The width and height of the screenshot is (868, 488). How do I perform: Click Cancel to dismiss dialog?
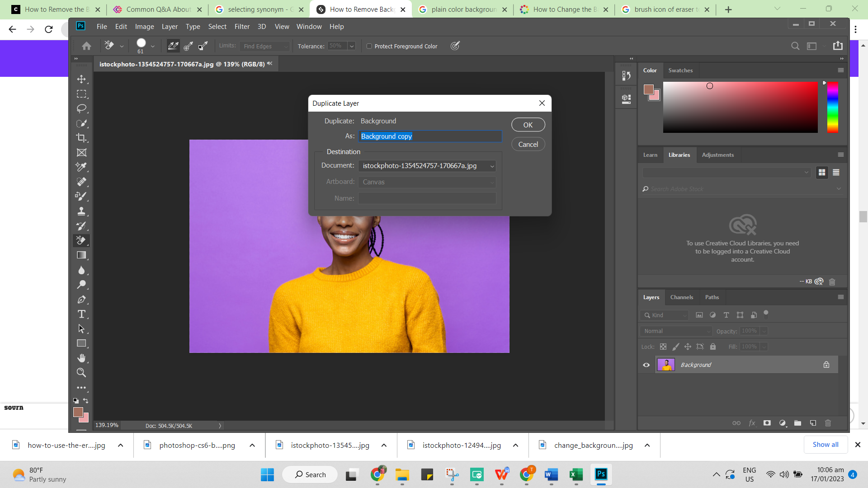click(528, 144)
